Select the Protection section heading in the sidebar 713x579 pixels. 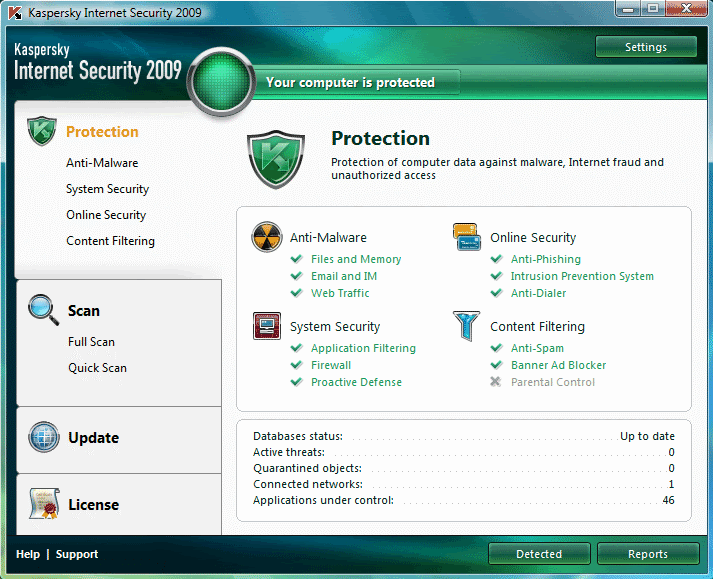click(x=102, y=131)
